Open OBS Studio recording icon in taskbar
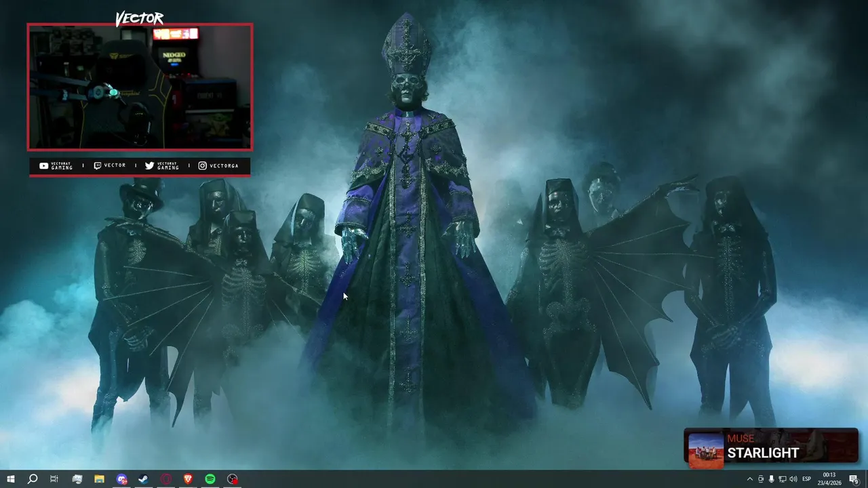This screenshot has height=488, width=868. [x=233, y=479]
